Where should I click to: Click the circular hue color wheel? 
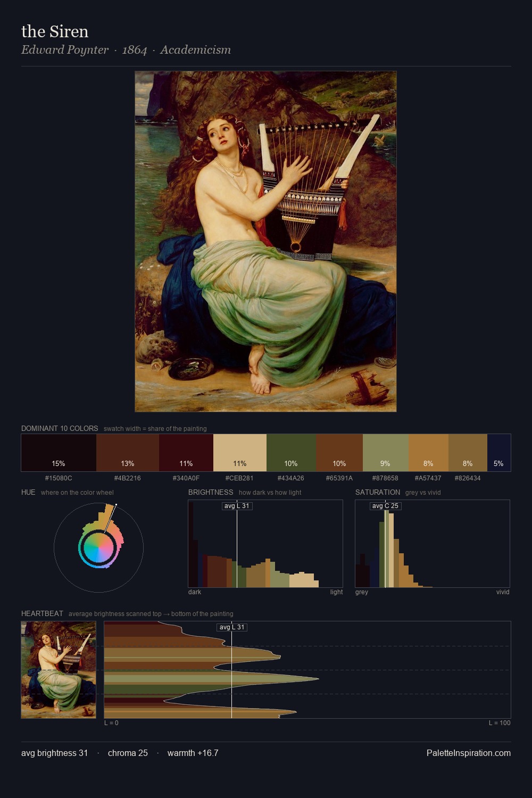tap(98, 547)
